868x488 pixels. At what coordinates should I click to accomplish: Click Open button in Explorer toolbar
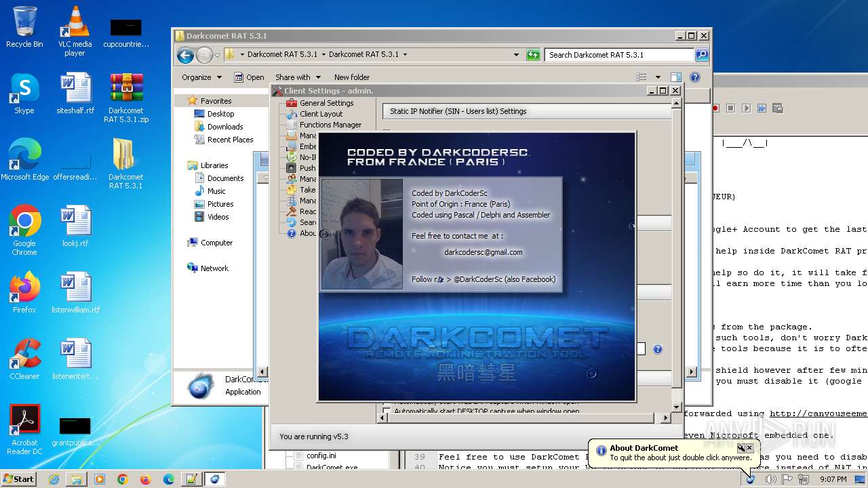pos(249,77)
